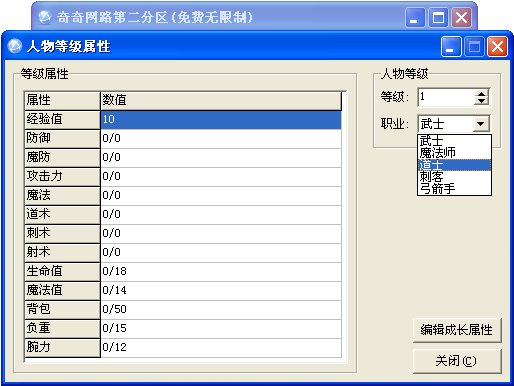
Task: Select the 魔防 value cell
Action: point(221,157)
